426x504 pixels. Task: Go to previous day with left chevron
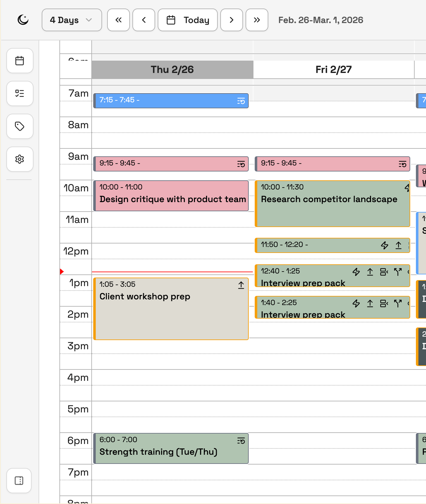pos(144,20)
